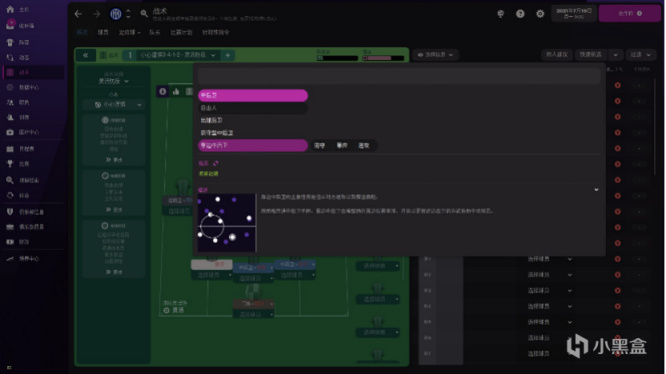This screenshot has height=374, width=666.
Task: Click the info icon on the pitch toolbar
Action: 162,91
